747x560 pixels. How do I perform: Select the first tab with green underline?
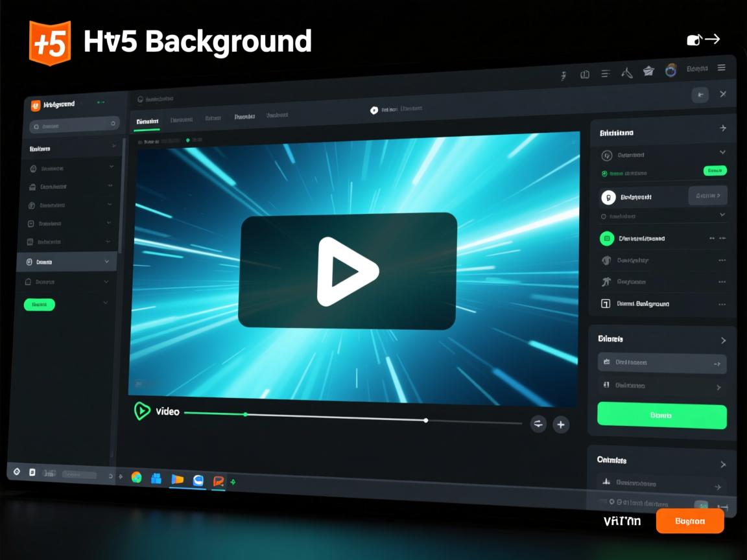147,121
